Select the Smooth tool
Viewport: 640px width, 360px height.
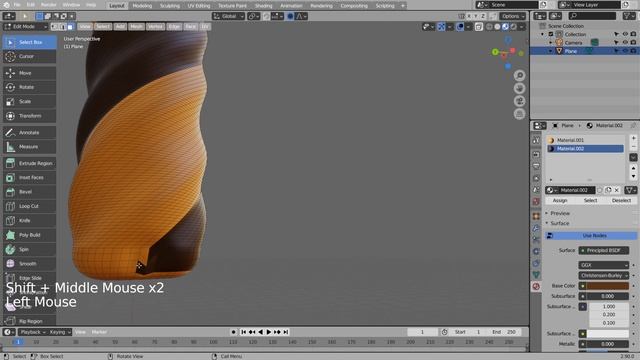click(29, 264)
